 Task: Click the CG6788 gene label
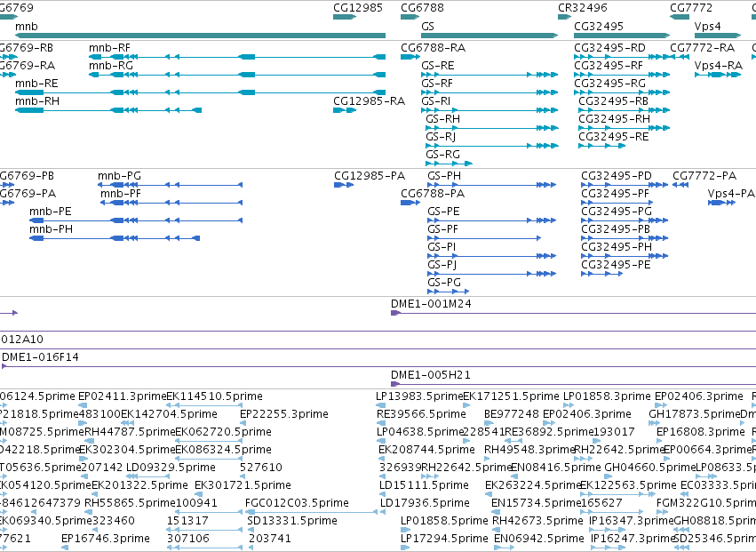(422, 8)
